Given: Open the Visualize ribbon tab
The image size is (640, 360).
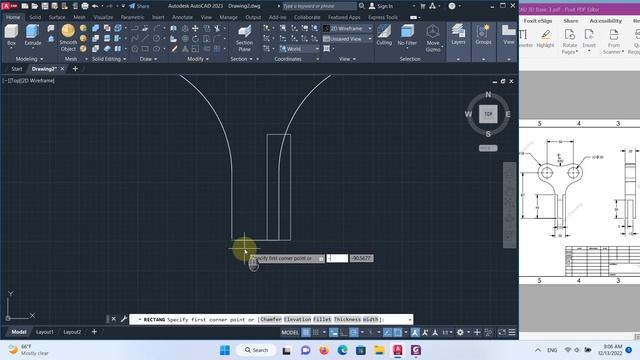Looking at the screenshot, I should tap(103, 17).
